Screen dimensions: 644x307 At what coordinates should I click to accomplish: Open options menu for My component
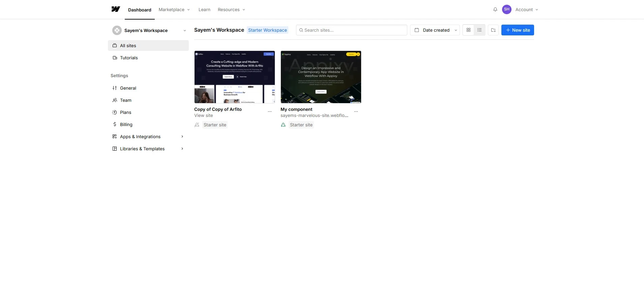click(356, 112)
